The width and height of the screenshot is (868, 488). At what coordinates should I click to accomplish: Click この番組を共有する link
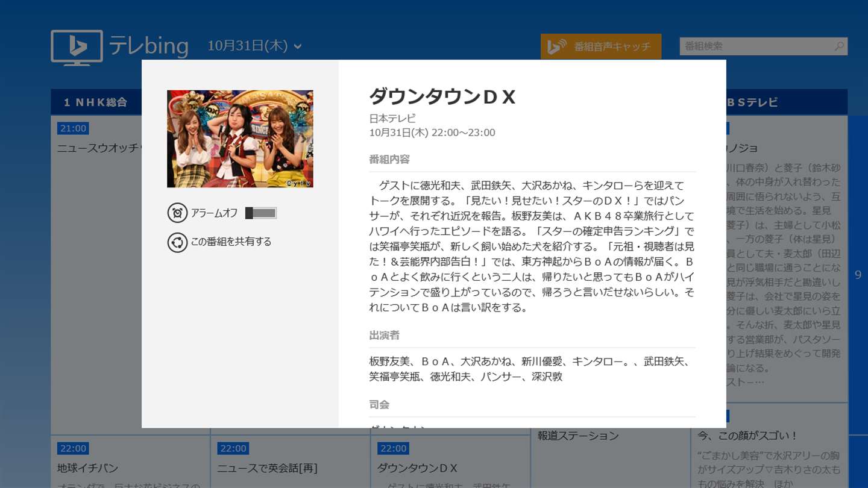click(231, 242)
